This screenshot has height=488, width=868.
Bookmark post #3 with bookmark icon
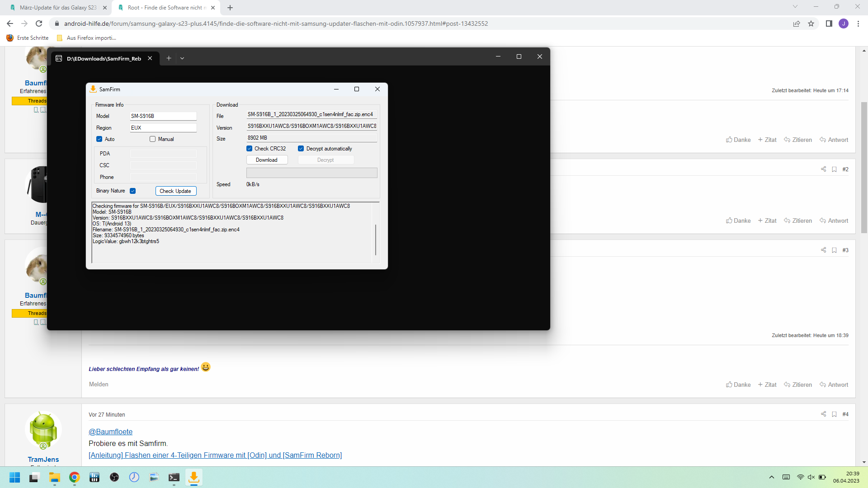[834, 250]
